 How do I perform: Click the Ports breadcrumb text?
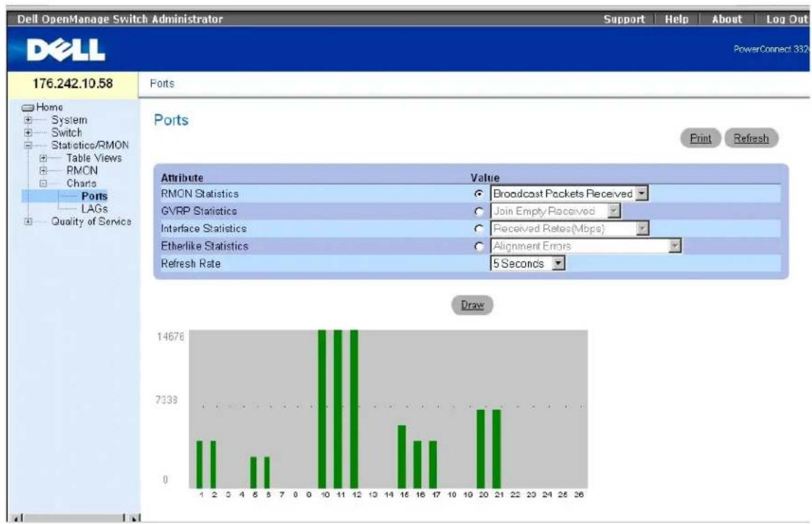point(162,84)
